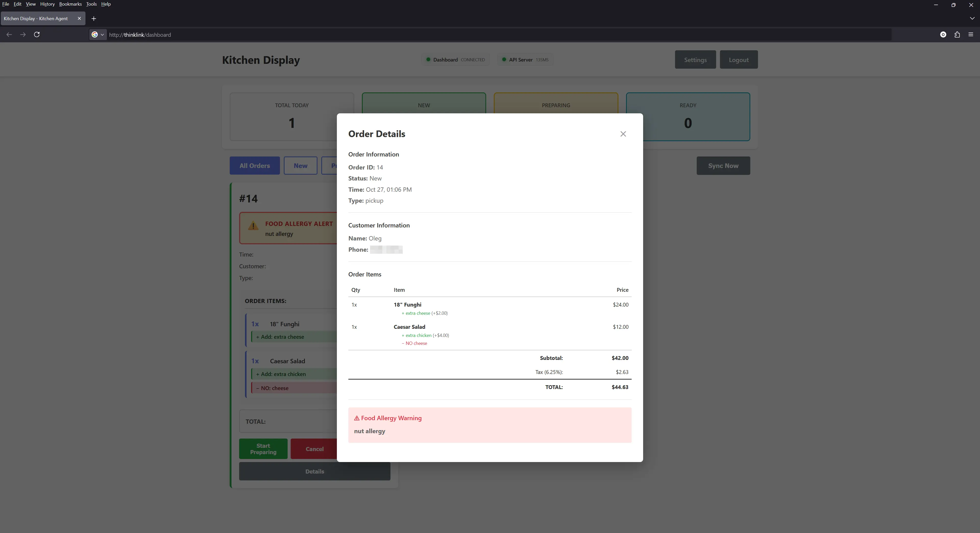Select the New orders filter
The width and height of the screenshot is (980, 533).
pos(301,165)
